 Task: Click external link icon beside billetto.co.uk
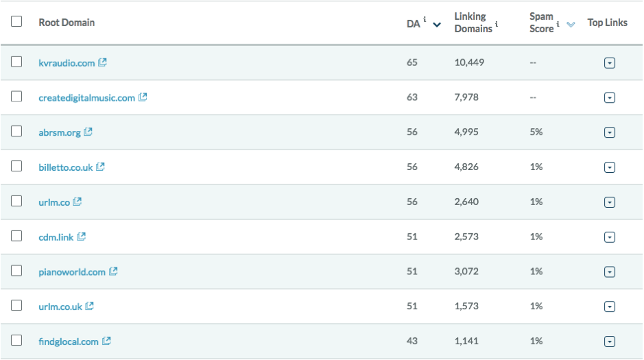coord(100,167)
